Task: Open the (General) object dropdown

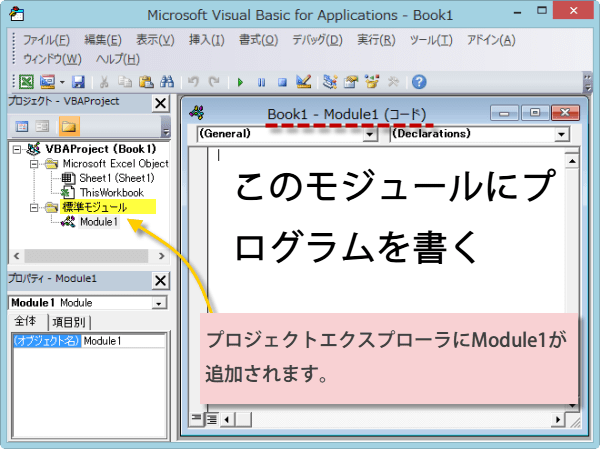Action: 370,133
